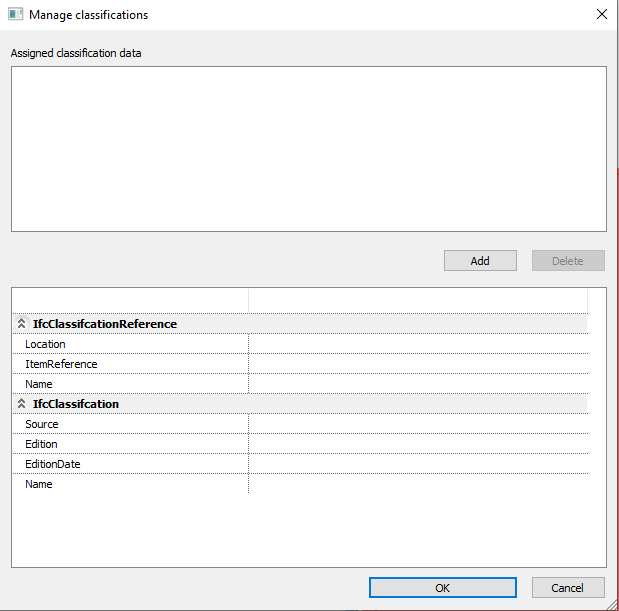Click the Manage classifications window icon
Image resolution: width=619 pixels, height=611 pixels.
pyautogui.click(x=16, y=15)
